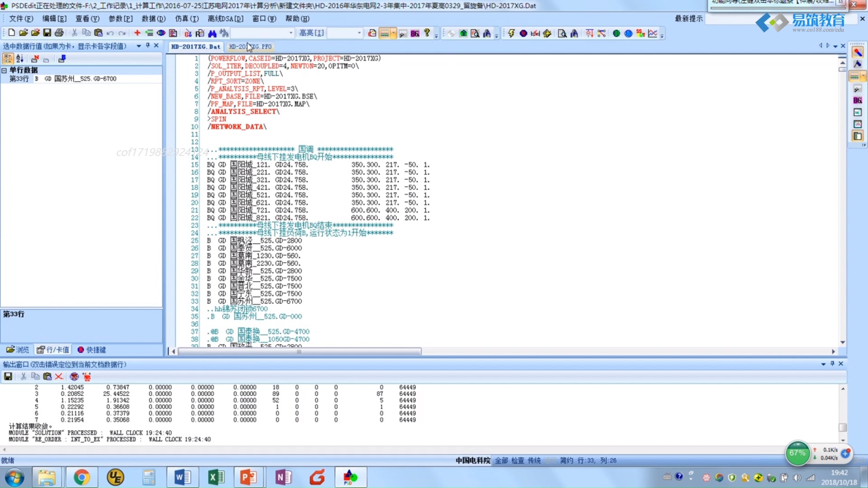Screen dimensions: 868x488
Task: Toggle auto-hide pin of left data panel
Action: [x=148, y=46]
